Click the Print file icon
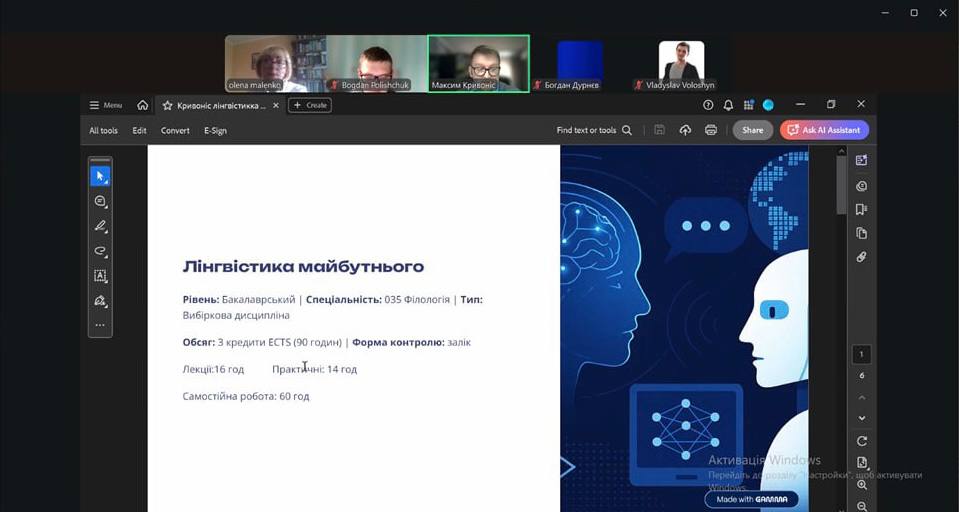 [x=711, y=130]
